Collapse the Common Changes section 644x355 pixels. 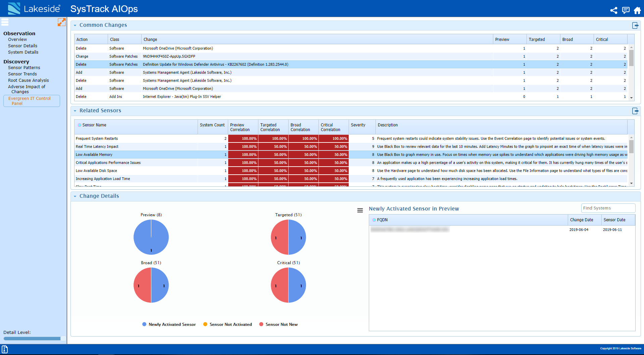tap(75, 25)
